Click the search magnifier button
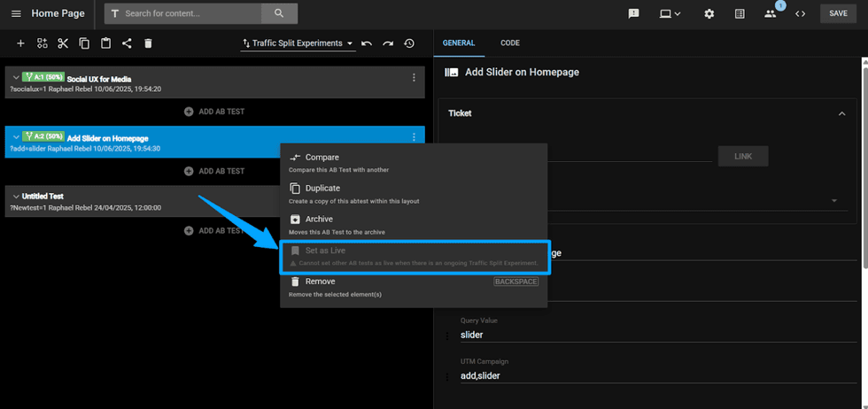The image size is (868, 409). [x=279, y=13]
